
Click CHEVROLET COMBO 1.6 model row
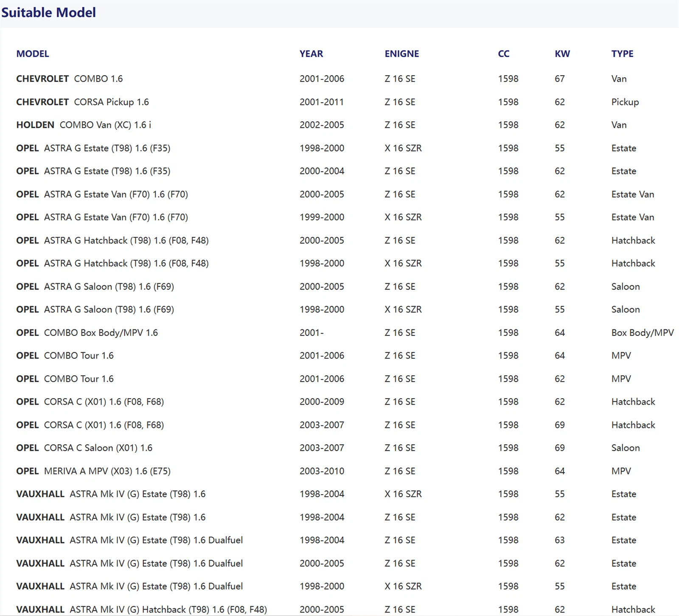[x=70, y=79]
